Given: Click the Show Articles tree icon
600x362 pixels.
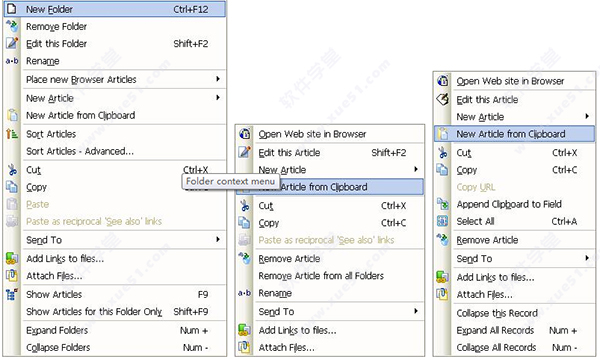Looking at the screenshot, I should 12,294.
